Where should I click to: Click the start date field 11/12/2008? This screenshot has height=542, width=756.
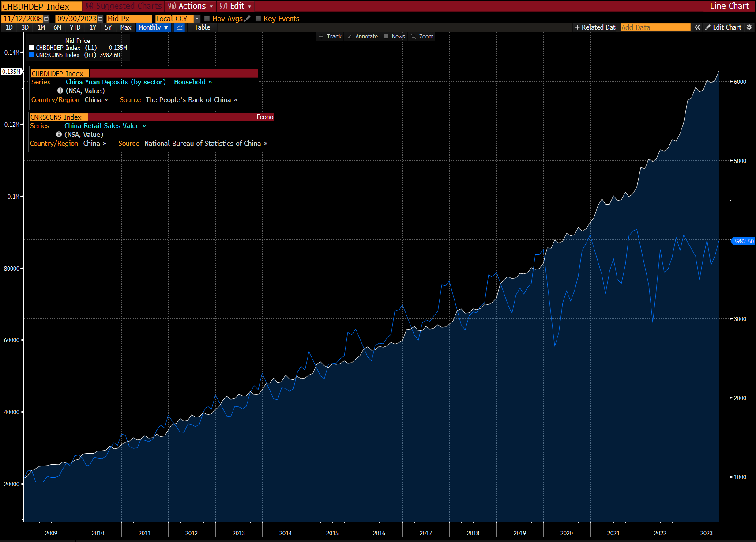[x=22, y=19]
